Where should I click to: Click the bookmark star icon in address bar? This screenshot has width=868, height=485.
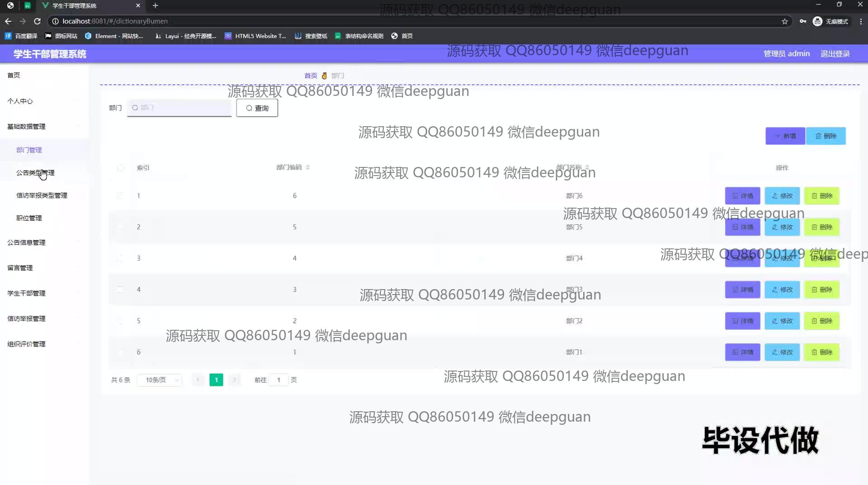[784, 21]
